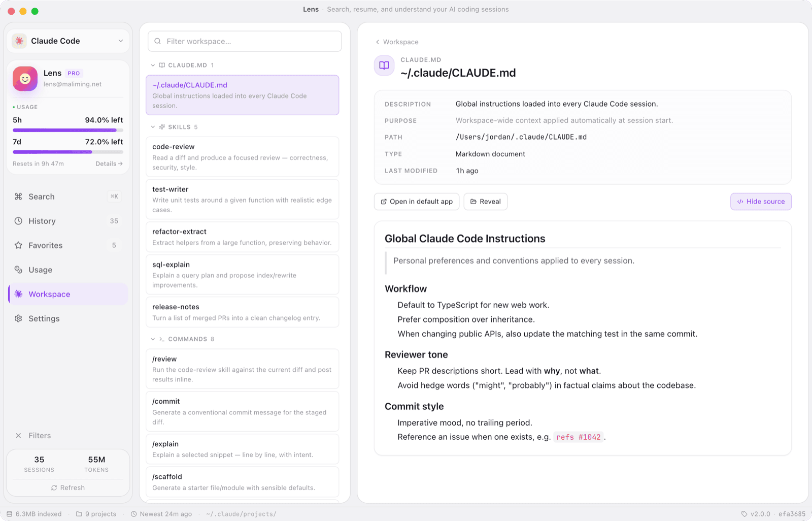
Task: Click the Filters label in sidebar
Action: click(x=40, y=436)
